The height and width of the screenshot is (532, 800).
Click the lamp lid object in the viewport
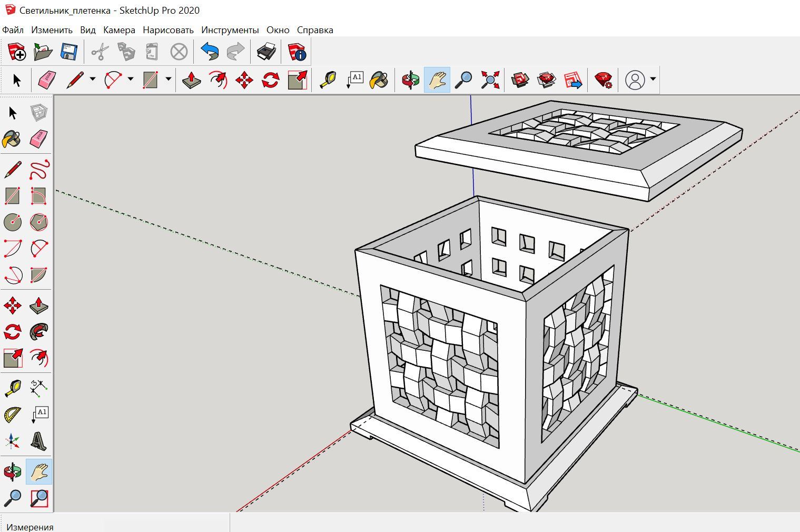point(579,150)
